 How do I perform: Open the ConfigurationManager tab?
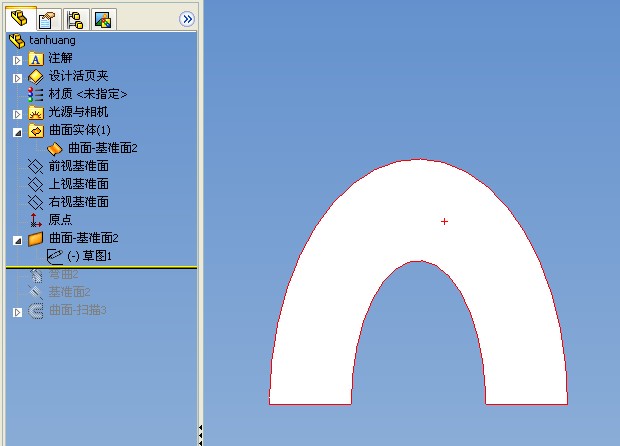point(75,19)
